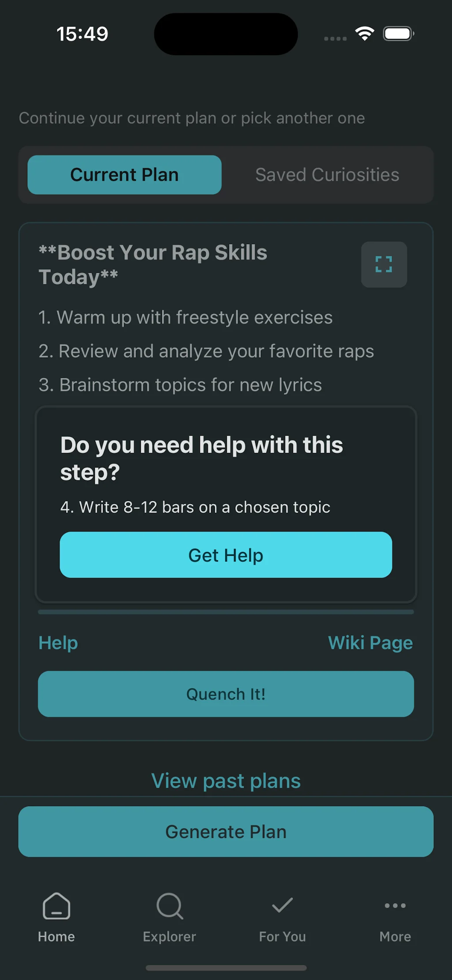Viewport: 452px width, 980px height.
Task: Switch to the Saved Curiosities tab
Action: (x=327, y=175)
